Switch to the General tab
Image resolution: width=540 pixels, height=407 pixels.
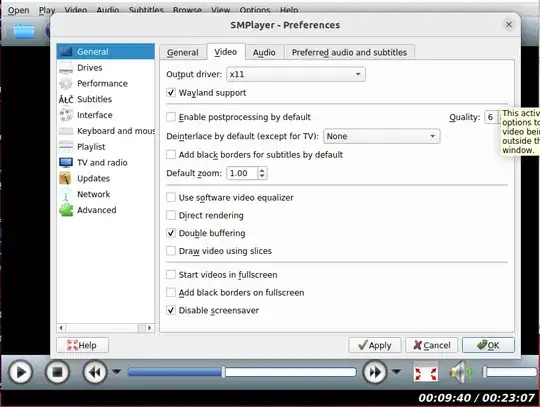(183, 52)
